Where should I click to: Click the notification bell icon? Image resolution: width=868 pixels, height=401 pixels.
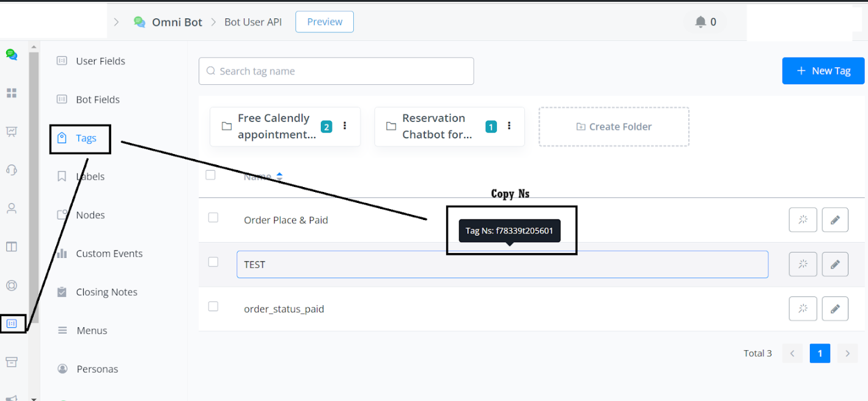[701, 22]
